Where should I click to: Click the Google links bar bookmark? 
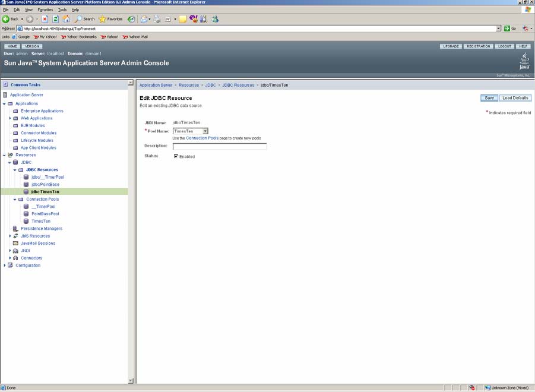[x=21, y=37]
